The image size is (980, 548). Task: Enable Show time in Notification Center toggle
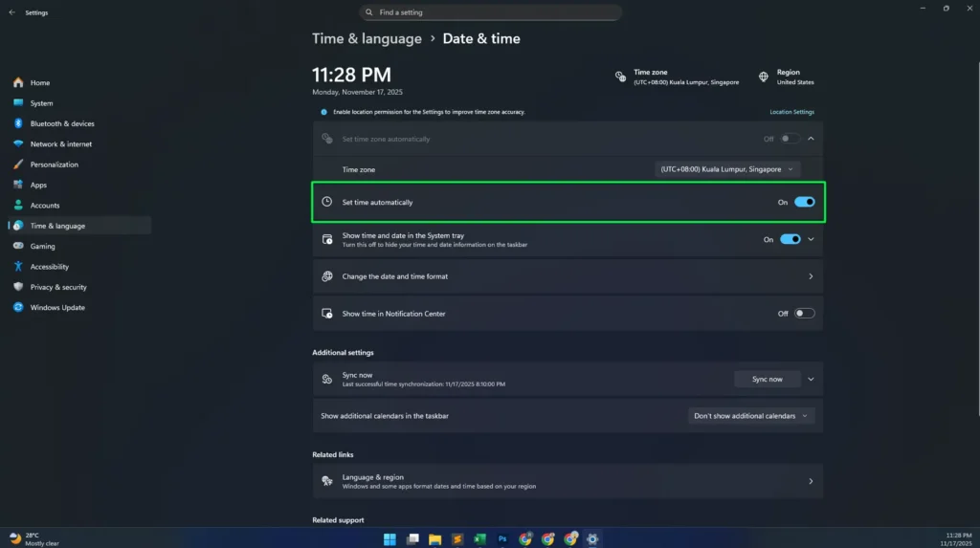point(804,314)
